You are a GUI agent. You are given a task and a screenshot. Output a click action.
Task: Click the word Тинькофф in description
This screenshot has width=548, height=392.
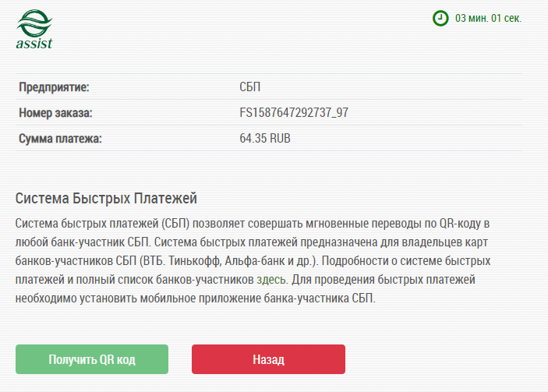click(x=220, y=260)
